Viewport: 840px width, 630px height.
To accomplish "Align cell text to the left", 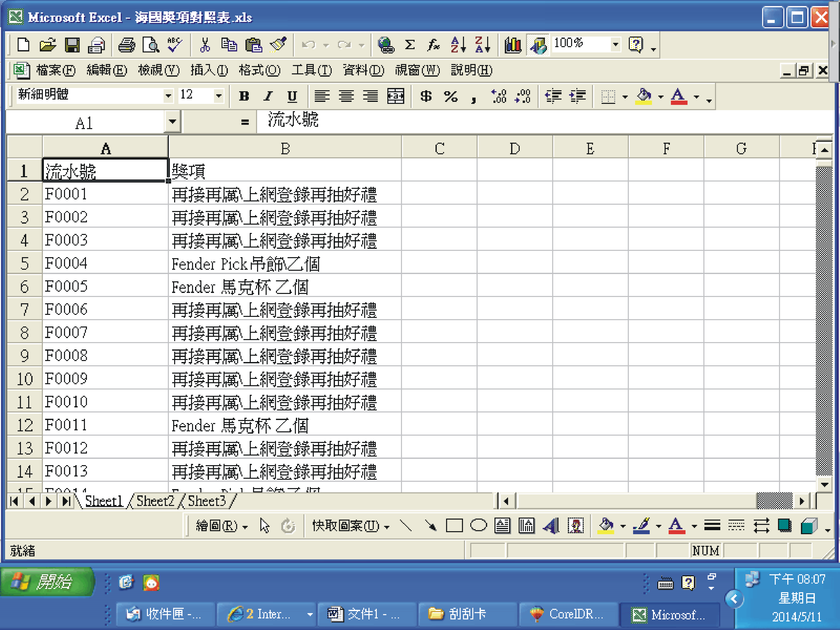I will (322, 96).
